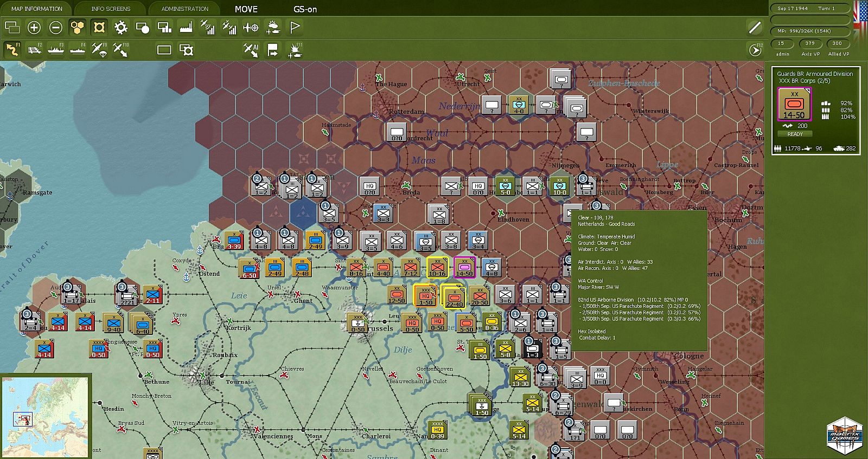Select the F9 airborne paratroop mode
Screen dimensions: 868x459
(x=99, y=50)
